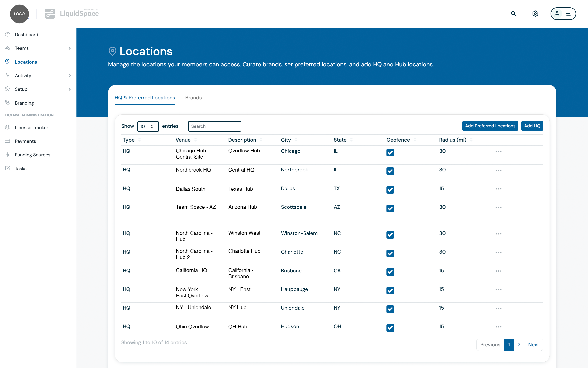588x368 pixels.
Task: Toggle geofence checkbox for California HQ
Action: [390, 272]
